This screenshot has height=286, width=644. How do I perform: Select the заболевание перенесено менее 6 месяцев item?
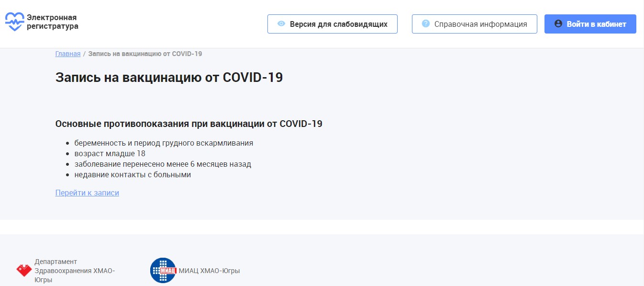163,164
